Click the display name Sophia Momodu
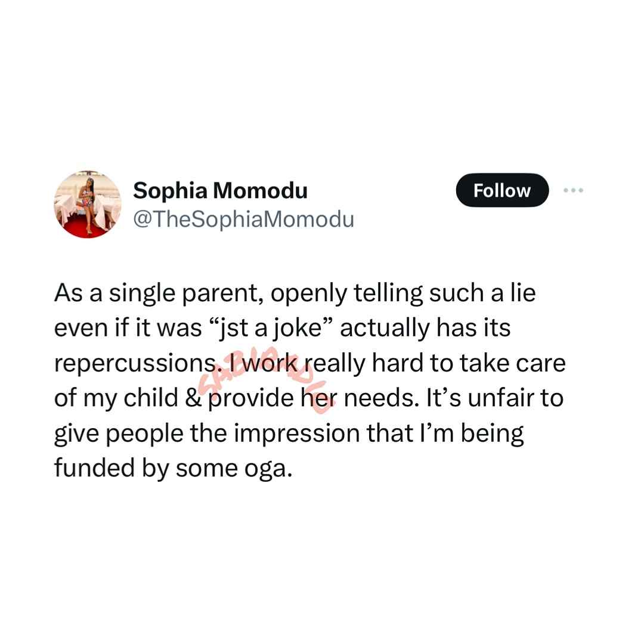 [220, 191]
